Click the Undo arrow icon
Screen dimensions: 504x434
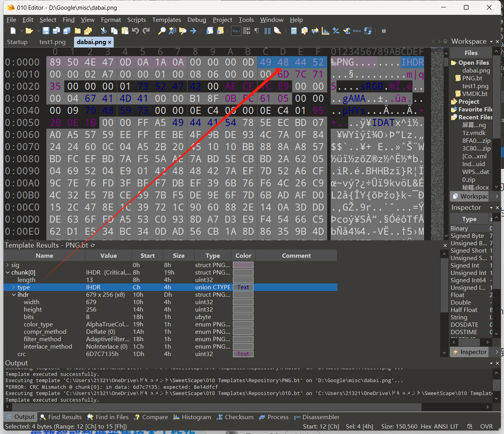136,31
